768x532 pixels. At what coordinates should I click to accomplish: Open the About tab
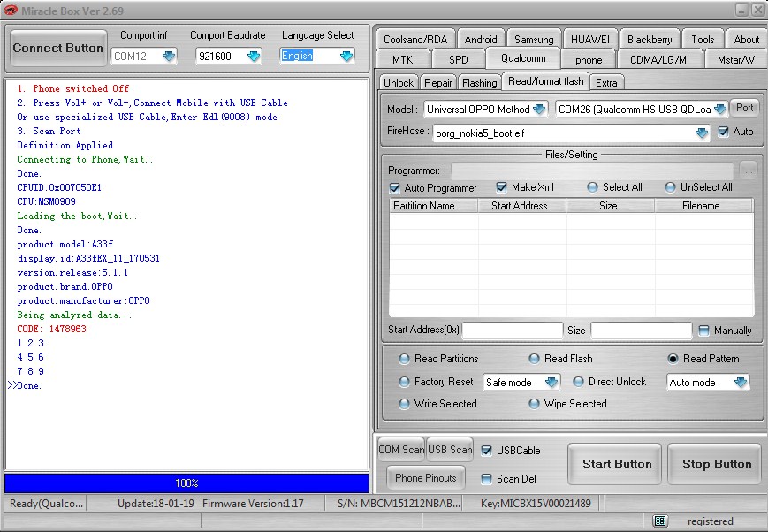click(x=746, y=39)
